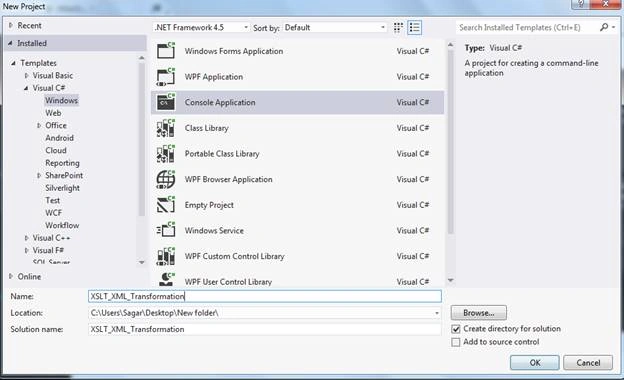Image resolution: width=624 pixels, height=380 pixels.
Task: Expand the Office tree node
Action: (x=39, y=125)
